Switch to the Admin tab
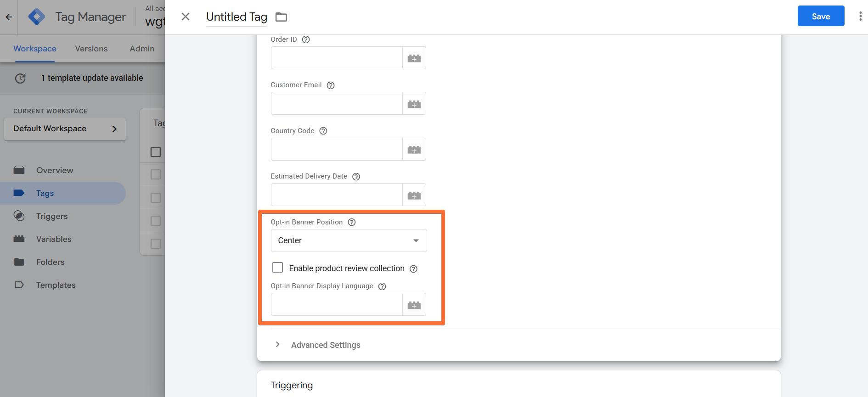868x397 pixels. click(x=142, y=49)
